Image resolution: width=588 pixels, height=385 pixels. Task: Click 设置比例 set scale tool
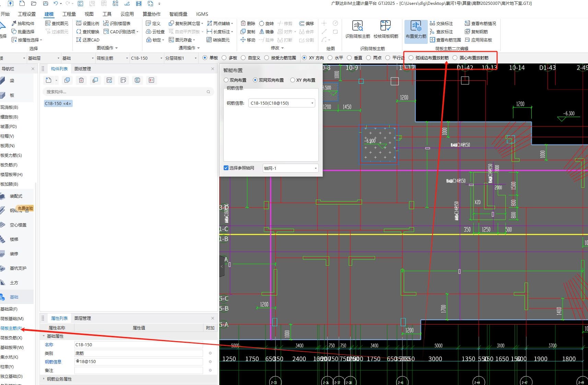click(88, 23)
